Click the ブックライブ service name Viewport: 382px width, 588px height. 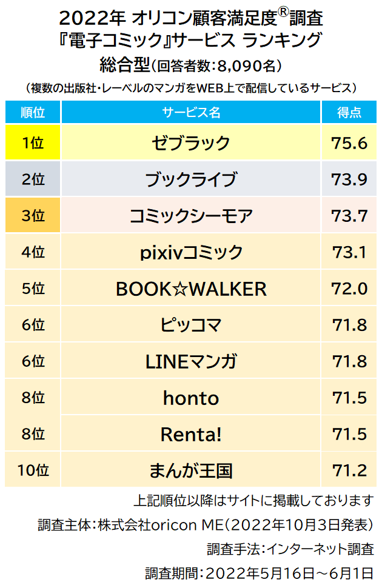pyautogui.click(x=191, y=179)
